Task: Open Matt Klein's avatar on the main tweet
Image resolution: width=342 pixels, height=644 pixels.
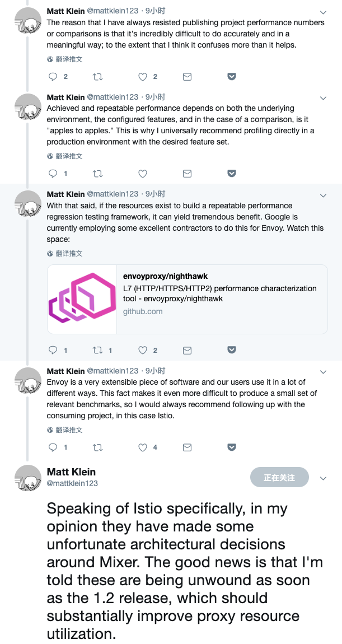Action: coord(28,479)
